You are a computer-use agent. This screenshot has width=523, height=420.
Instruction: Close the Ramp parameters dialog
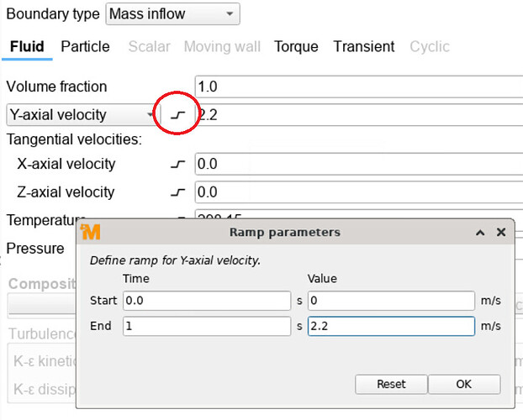(x=501, y=232)
